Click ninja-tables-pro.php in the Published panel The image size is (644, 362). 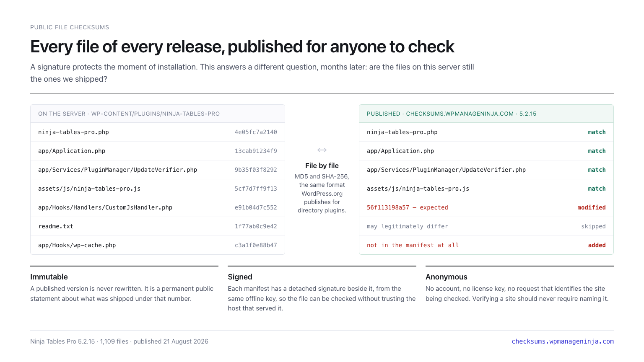tap(402, 132)
